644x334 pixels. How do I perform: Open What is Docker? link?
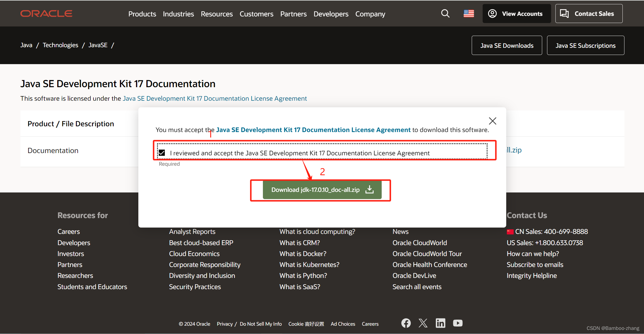303,254
